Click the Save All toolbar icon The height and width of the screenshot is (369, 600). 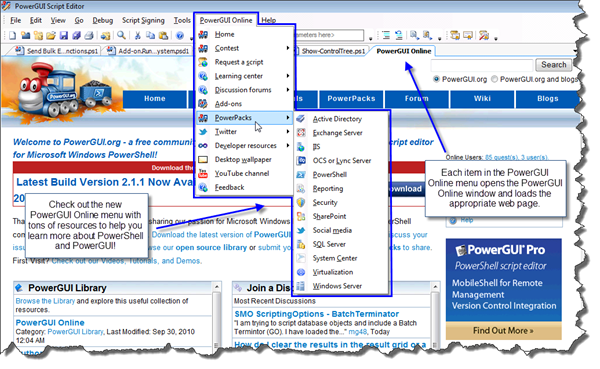tap(76, 36)
